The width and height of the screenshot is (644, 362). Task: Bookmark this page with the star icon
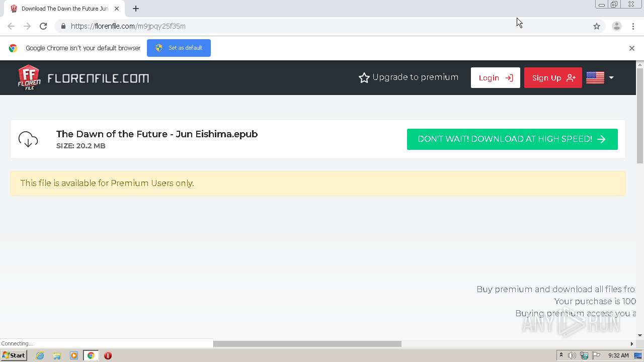tap(597, 26)
